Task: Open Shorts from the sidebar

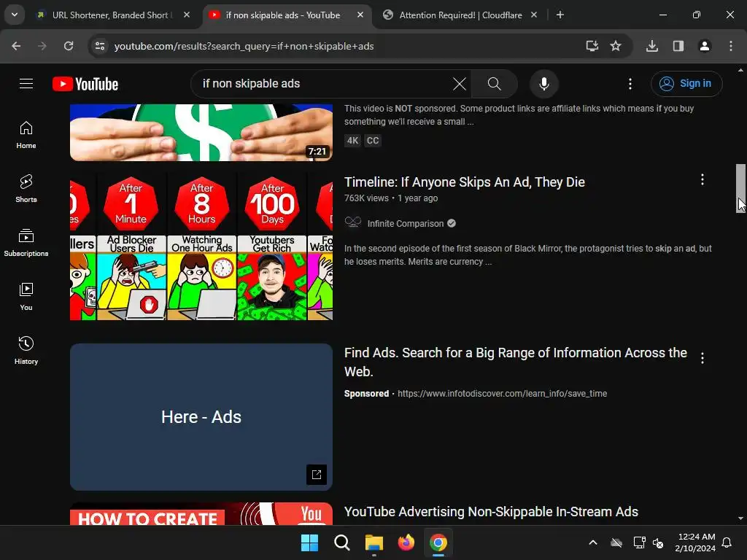Action: (x=26, y=189)
